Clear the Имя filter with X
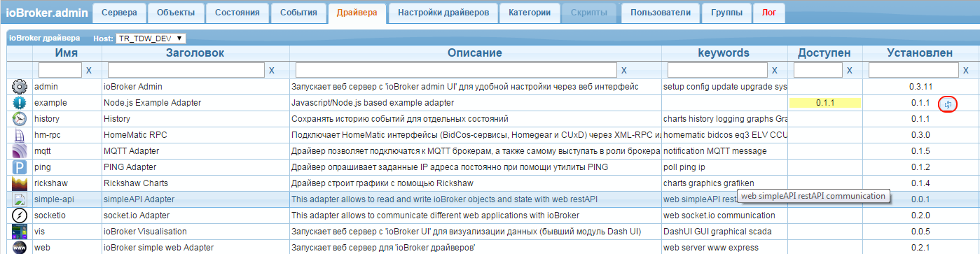Screen dimensions: 980x254 (x=88, y=70)
